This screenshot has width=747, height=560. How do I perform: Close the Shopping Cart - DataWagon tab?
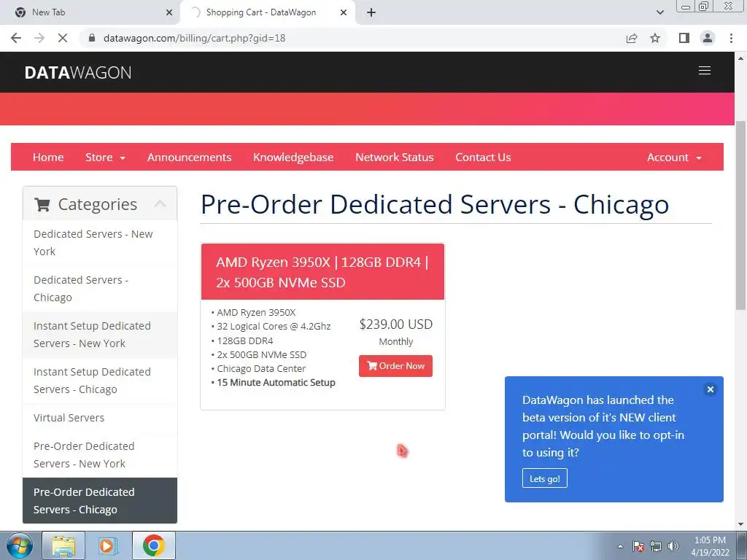[344, 12]
